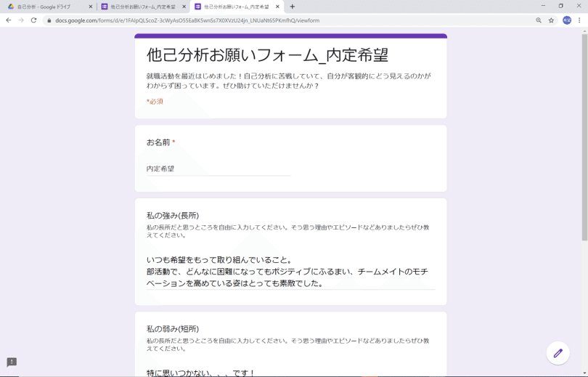Bookmark this page with the star icon
This screenshot has height=377, width=588.
click(x=551, y=20)
